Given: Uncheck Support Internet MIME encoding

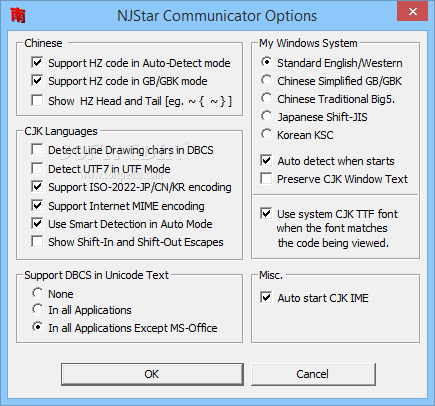Looking at the screenshot, I should [x=37, y=206].
